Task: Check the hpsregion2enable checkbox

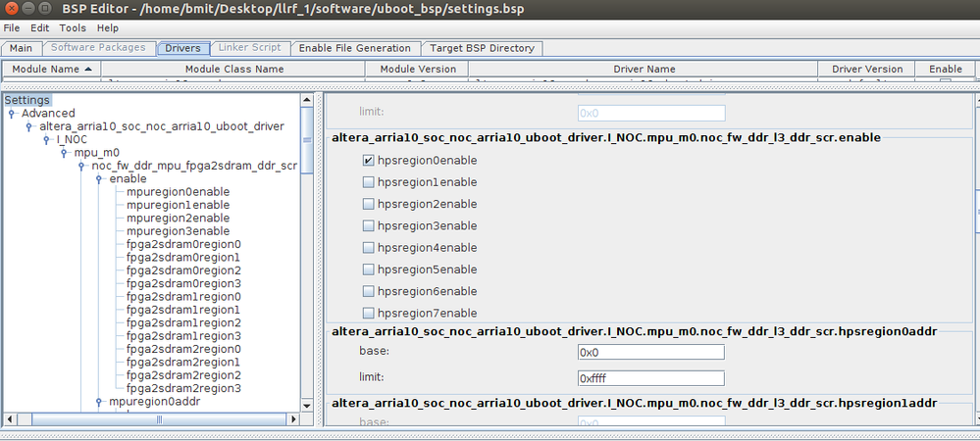Action: tap(369, 204)
